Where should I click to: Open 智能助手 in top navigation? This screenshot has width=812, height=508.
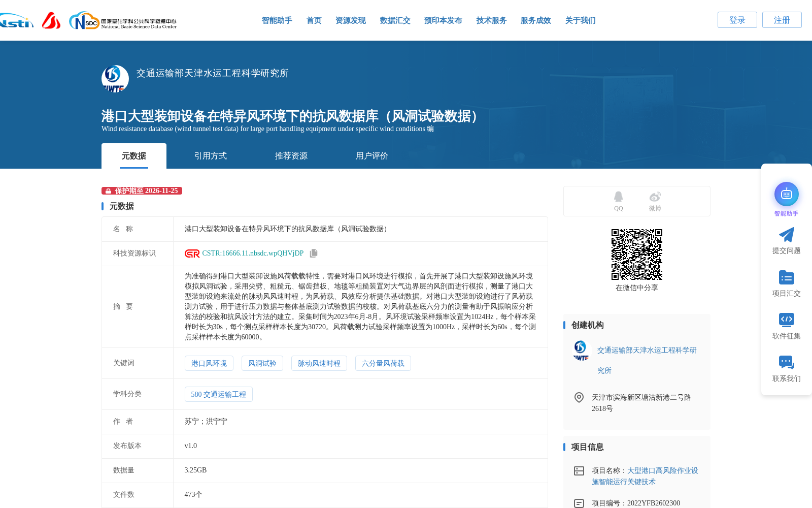277,20
